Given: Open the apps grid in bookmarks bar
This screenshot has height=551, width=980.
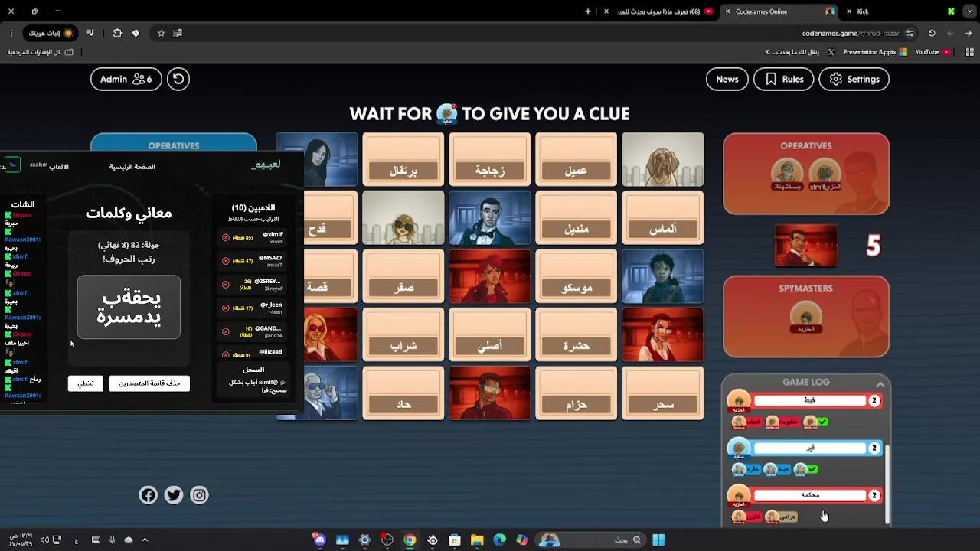Looking at the screenshot, I should tap(969, 52).
